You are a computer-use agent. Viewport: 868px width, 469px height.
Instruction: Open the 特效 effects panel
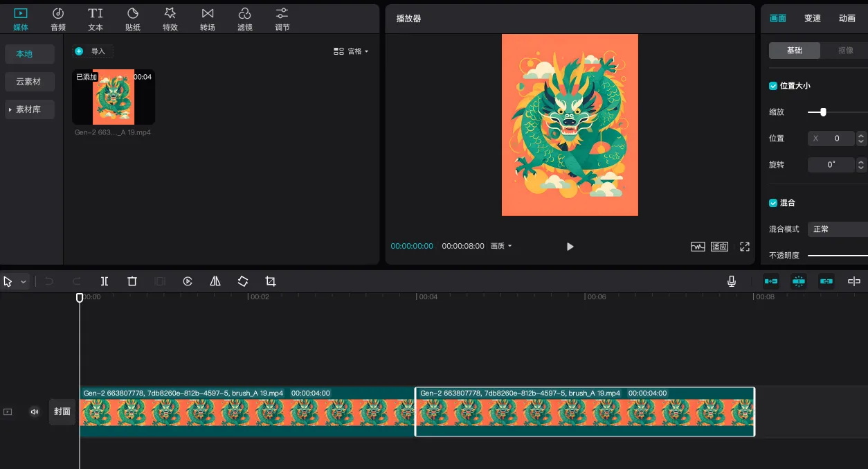coord(170,19)
